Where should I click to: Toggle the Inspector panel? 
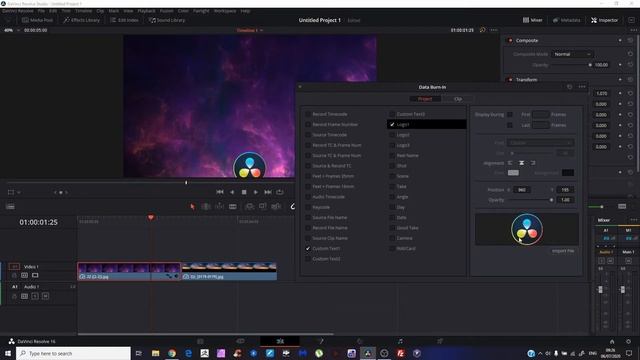[604, 20]
